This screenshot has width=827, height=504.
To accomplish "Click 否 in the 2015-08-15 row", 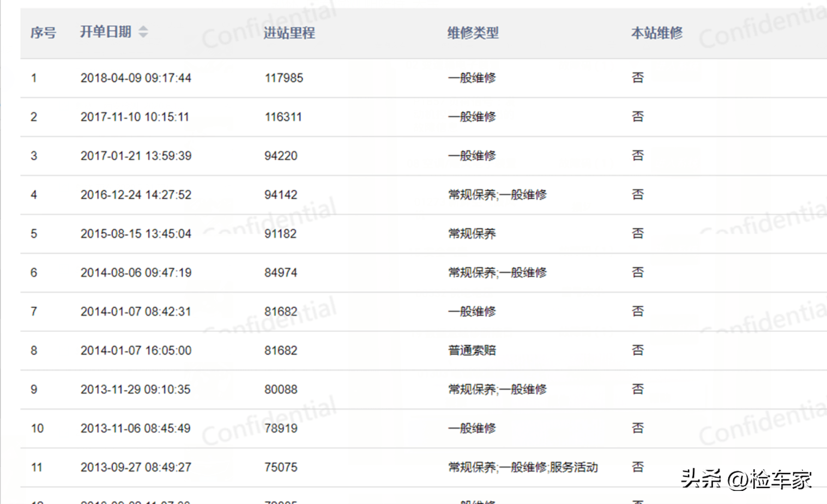I will click(x=638, y=233).
